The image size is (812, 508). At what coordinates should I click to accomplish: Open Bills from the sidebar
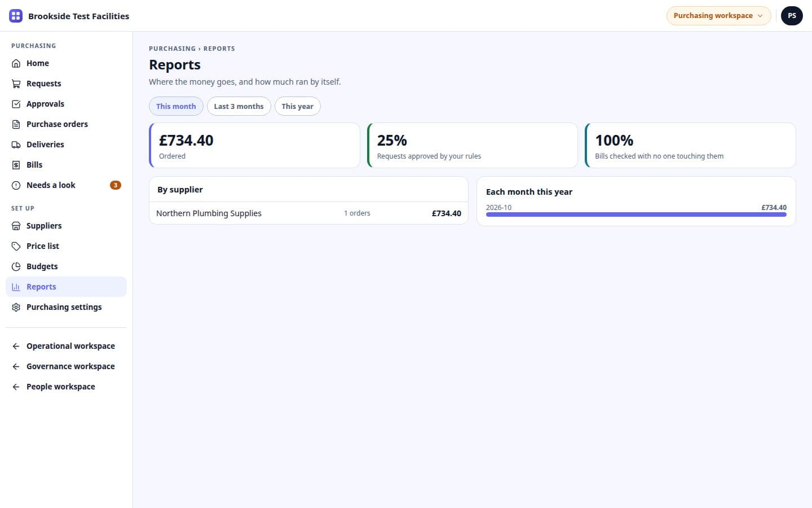click(66, 165)
